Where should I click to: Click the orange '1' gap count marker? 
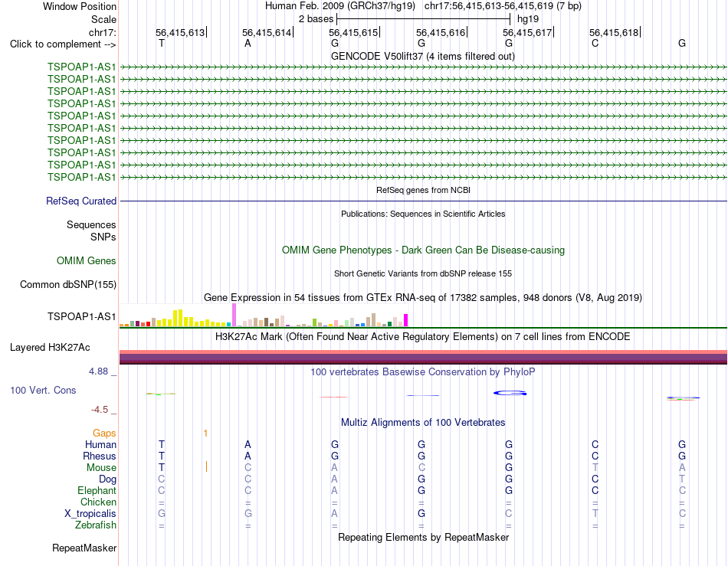click(x=205, y=433)
